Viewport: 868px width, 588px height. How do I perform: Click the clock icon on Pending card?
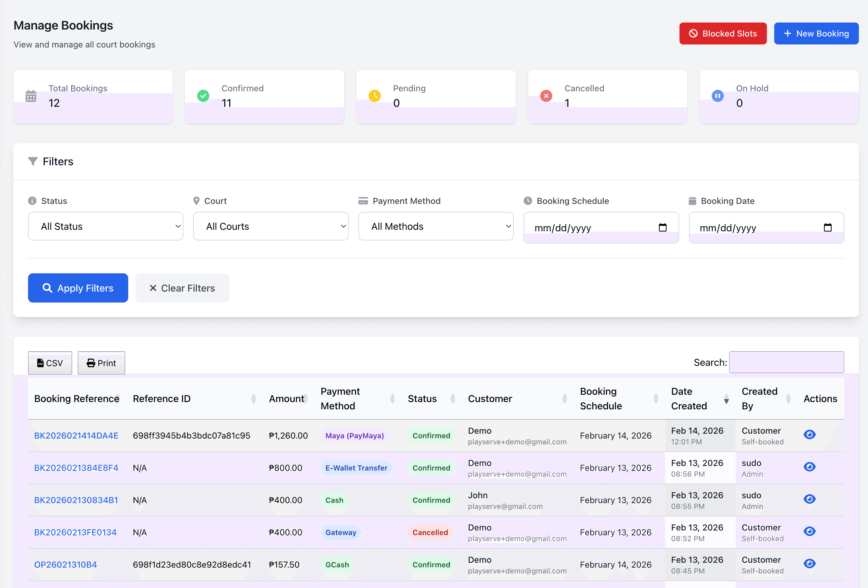[375, 96]
